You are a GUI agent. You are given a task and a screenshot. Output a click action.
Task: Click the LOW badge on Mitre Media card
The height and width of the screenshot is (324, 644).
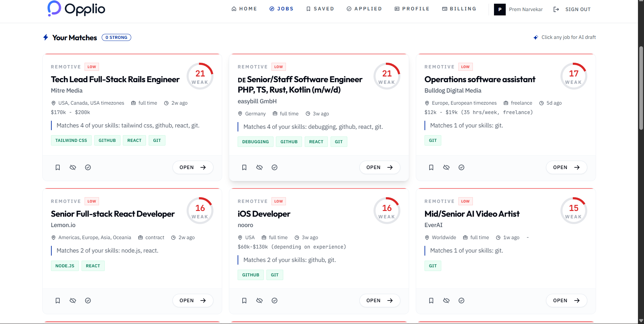click(x=92, y=67)
